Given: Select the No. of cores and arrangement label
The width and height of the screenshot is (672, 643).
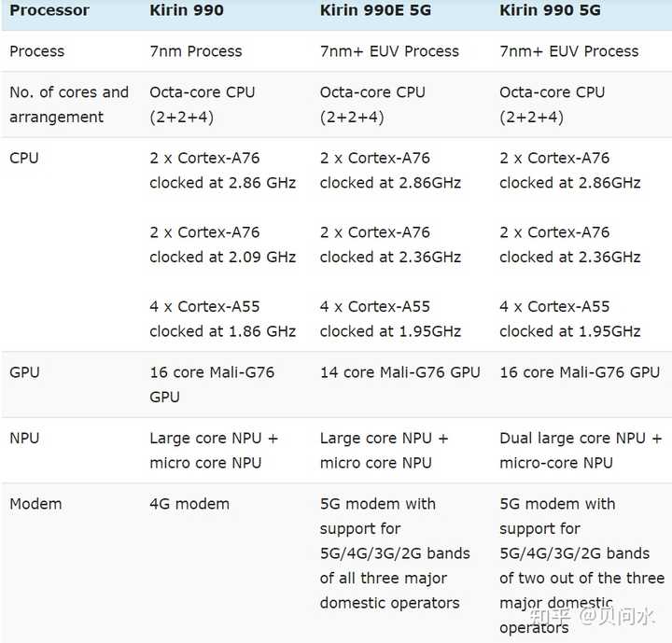Looking at the screenshot, I should (x=69, y=105).
